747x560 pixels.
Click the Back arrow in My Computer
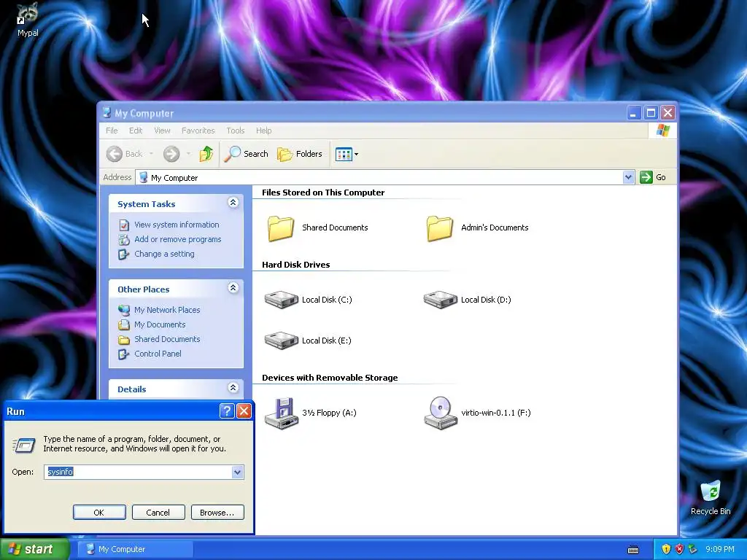click(115, 154)
